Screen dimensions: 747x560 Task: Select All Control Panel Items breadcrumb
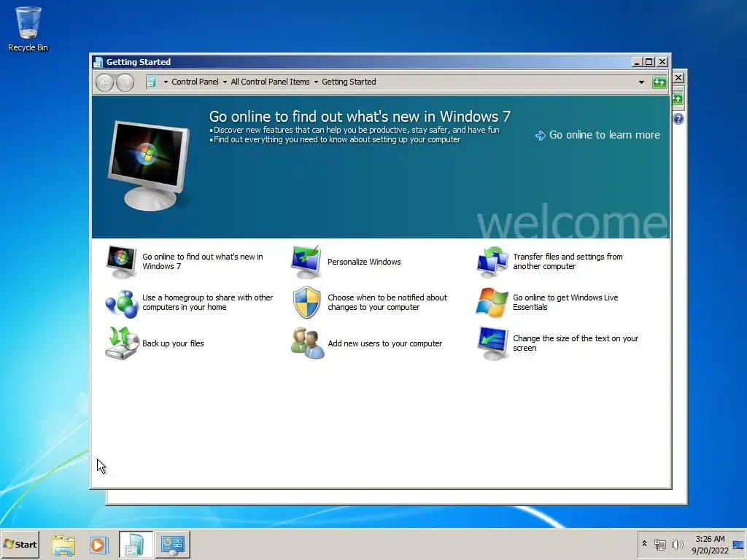pos(270,82)
